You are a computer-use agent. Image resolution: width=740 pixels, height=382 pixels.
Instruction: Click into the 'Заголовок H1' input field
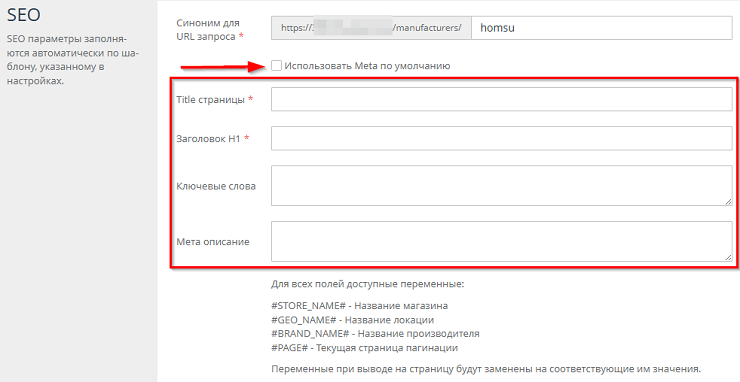coord(502,138)
